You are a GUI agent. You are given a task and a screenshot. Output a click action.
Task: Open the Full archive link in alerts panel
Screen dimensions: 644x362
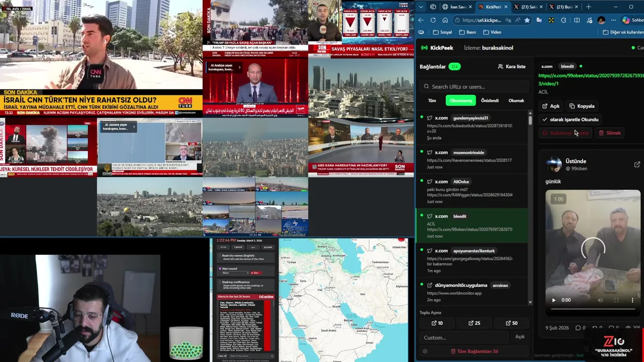coord(266,297)
